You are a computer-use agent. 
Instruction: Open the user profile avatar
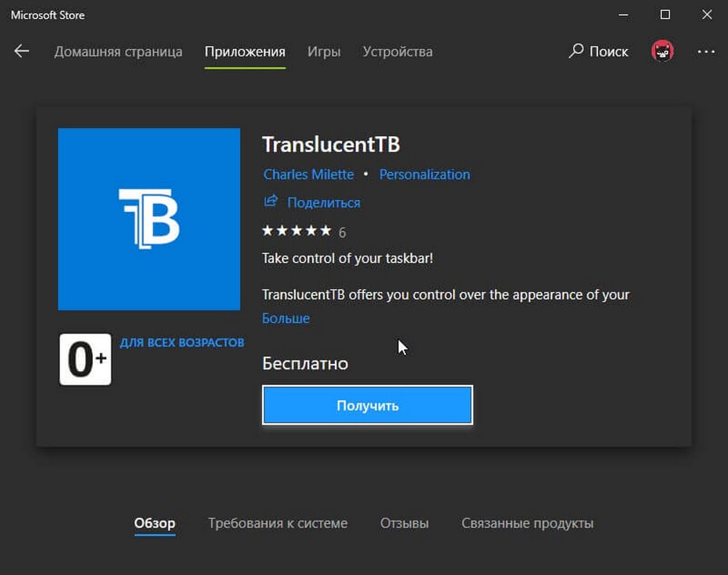[x=662, y=52]
